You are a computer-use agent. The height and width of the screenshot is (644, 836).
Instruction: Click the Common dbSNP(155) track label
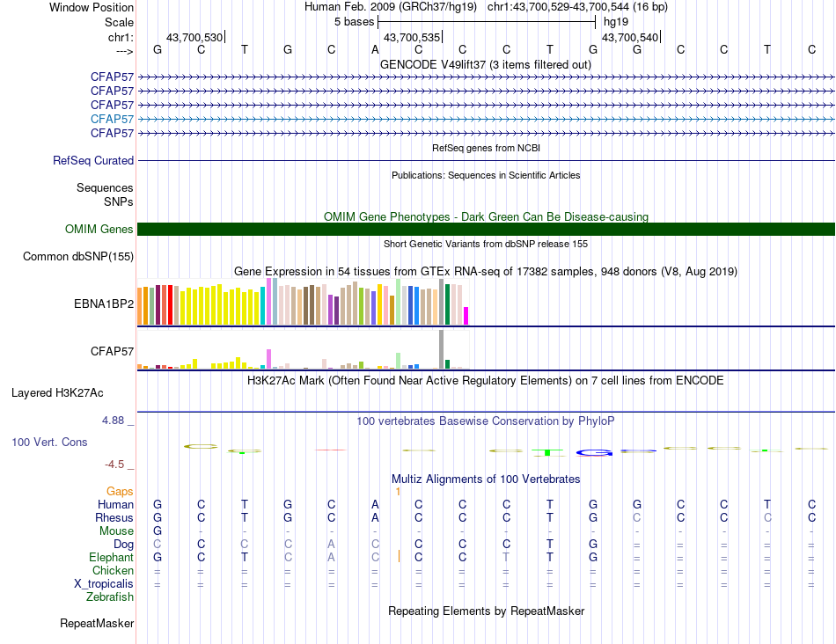78,257
